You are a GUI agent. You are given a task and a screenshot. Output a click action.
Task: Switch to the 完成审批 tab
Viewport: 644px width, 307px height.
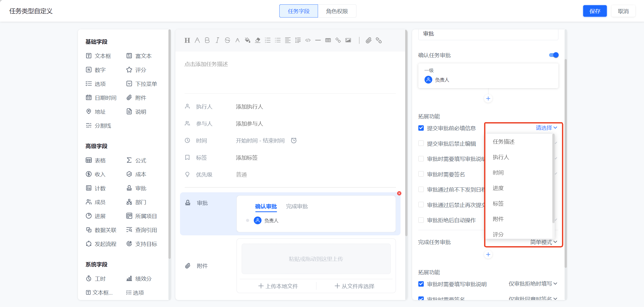[x=297, y=206]
